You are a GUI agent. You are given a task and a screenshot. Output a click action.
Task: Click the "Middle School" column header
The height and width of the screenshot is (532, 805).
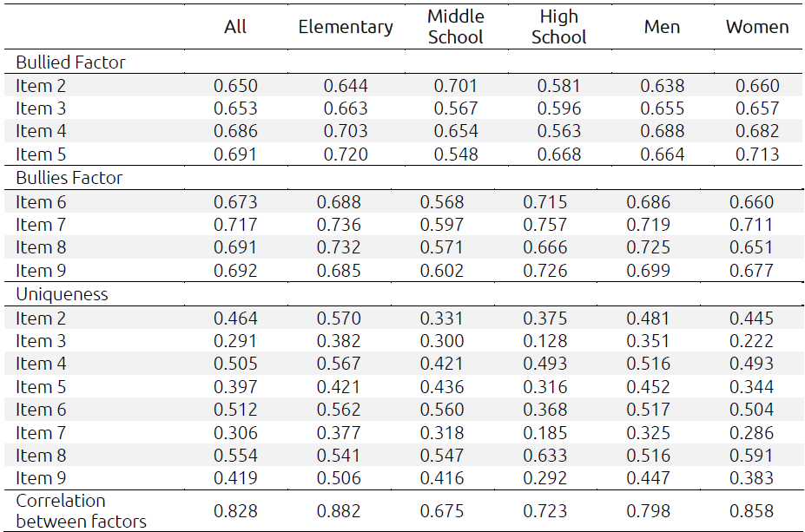(x=456, y=27)
